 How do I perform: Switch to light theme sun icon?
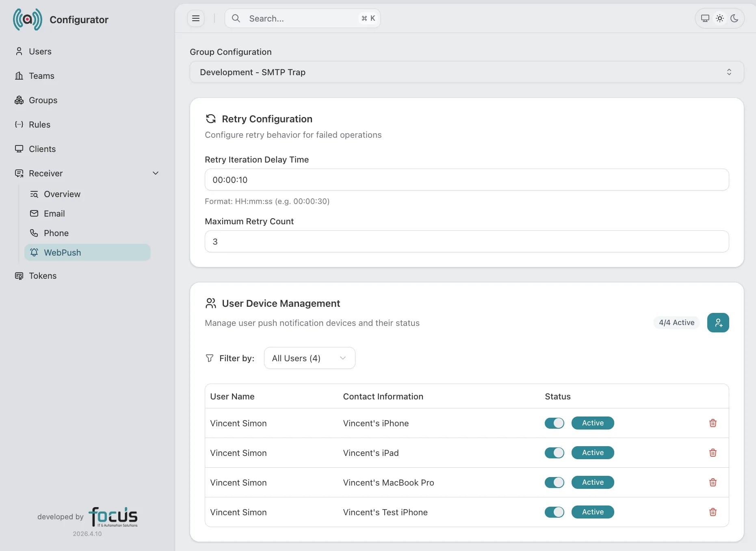pos(720,18)
